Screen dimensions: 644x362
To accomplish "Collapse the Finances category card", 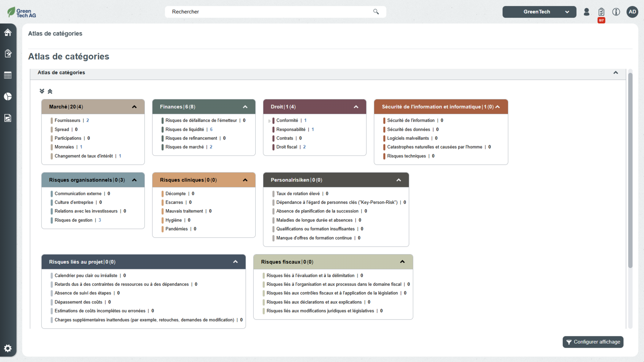I will 245,107.
